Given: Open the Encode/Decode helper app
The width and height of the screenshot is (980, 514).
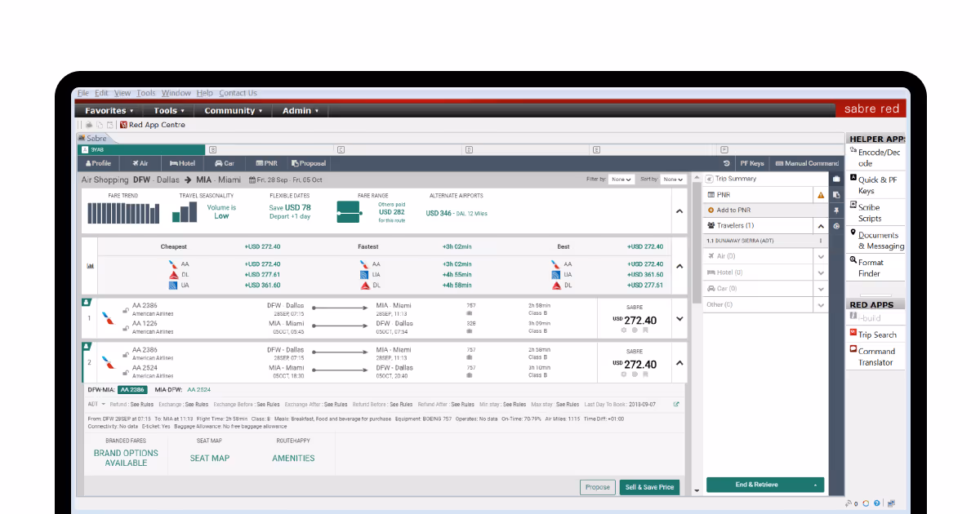Looking at the screenshot, I should [875, 157].
